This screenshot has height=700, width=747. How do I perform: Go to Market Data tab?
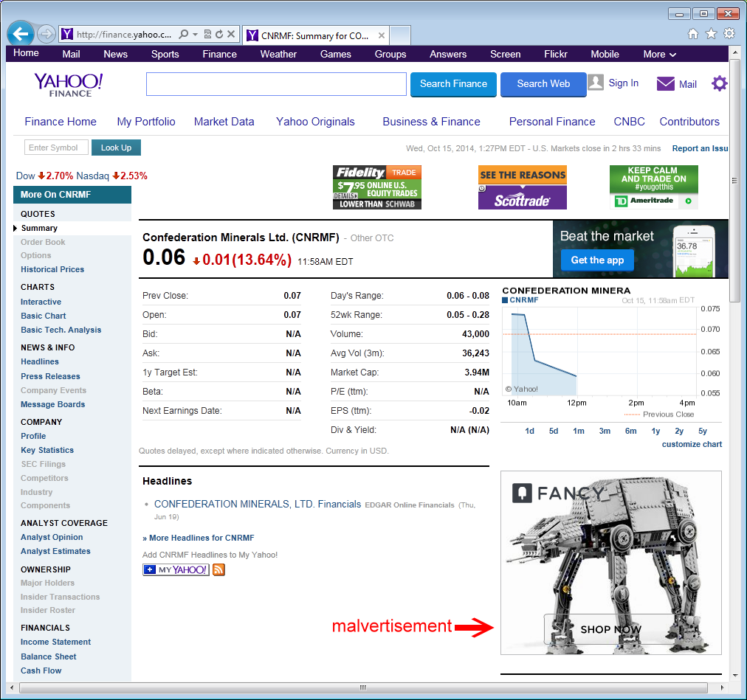224,122
